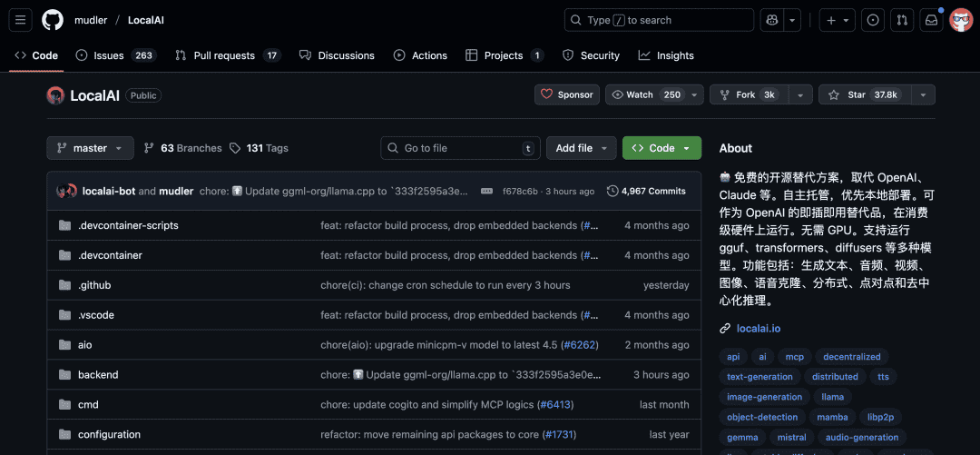Open the localai-bot author link
Image resolution: width=980 pixels, height=455 pixels.
point(109,191)
